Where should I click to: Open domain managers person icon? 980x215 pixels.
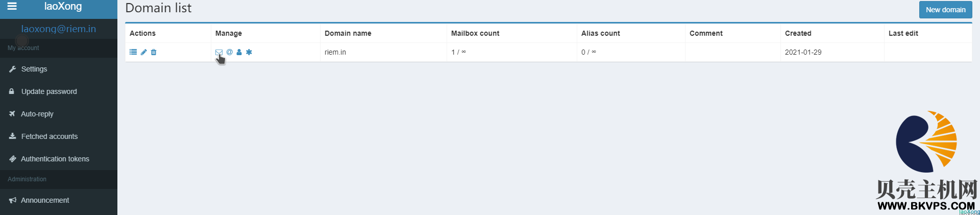[239, 52]
